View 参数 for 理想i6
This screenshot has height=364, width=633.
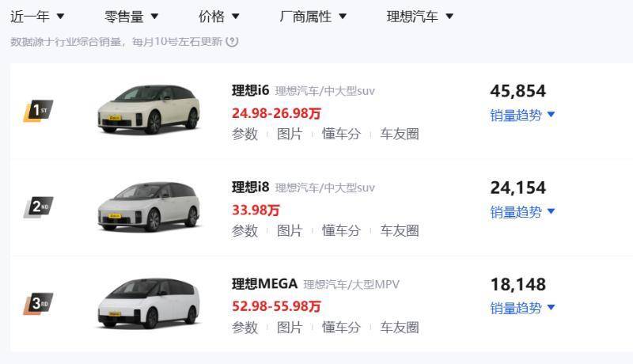244,134
